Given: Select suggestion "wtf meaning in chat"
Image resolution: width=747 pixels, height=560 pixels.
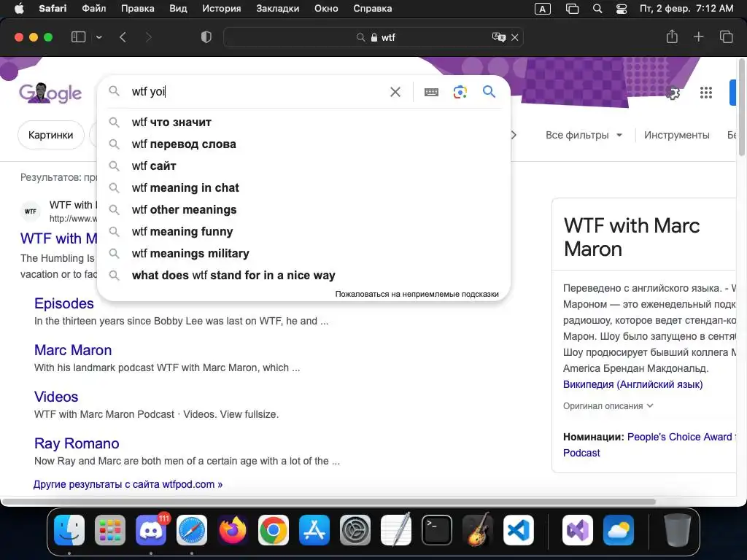Looking at the screenshot, I should click(x=303, y=188).
